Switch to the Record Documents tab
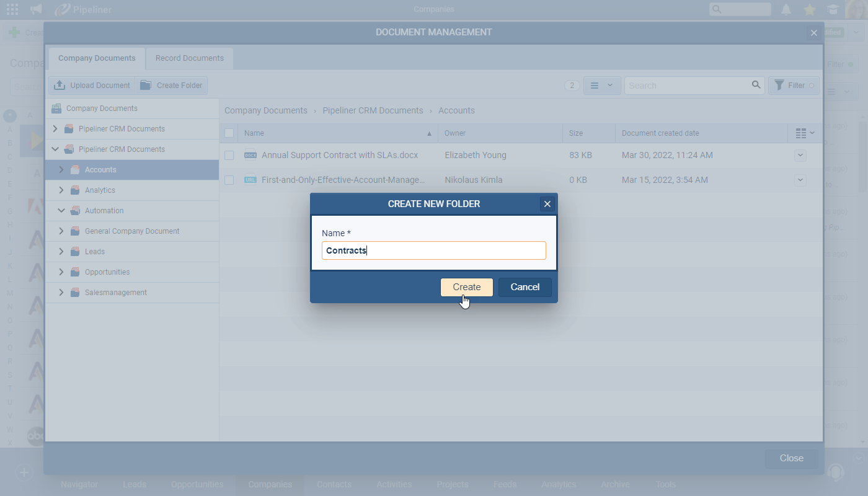868x496 pixels. [189, 58]
